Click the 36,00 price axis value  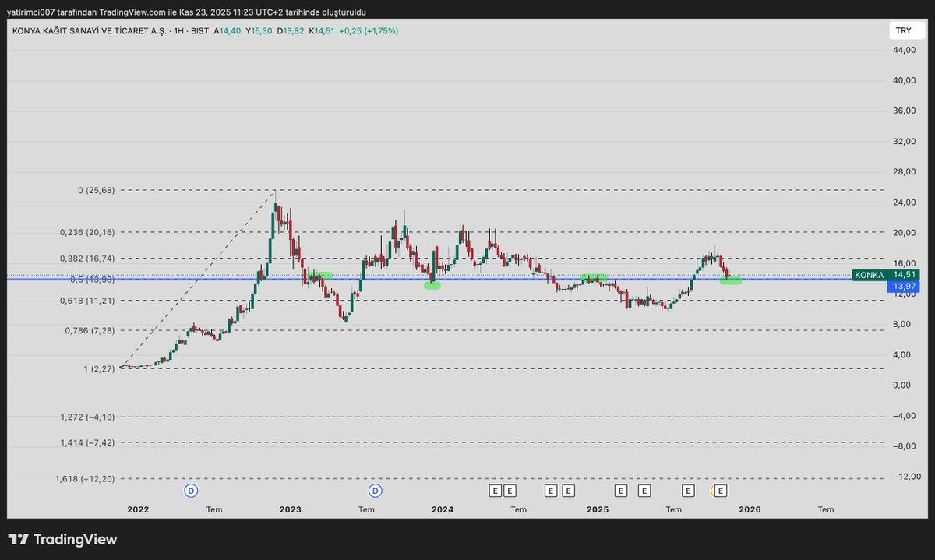904,111
